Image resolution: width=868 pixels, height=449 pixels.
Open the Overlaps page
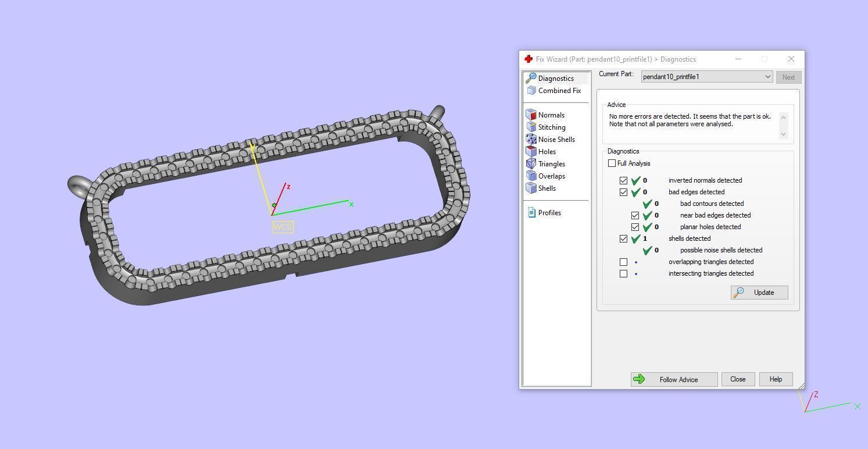coord(551,176)
